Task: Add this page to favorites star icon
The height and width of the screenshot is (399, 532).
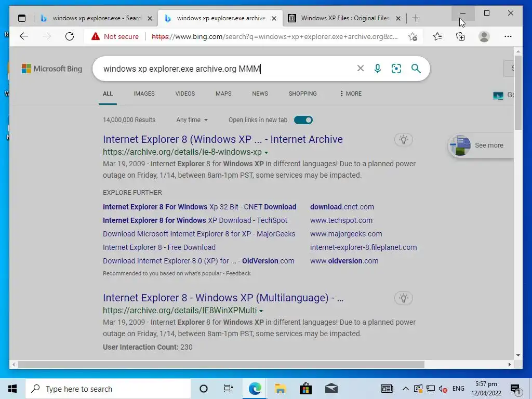Action: [x=413, y=37]
